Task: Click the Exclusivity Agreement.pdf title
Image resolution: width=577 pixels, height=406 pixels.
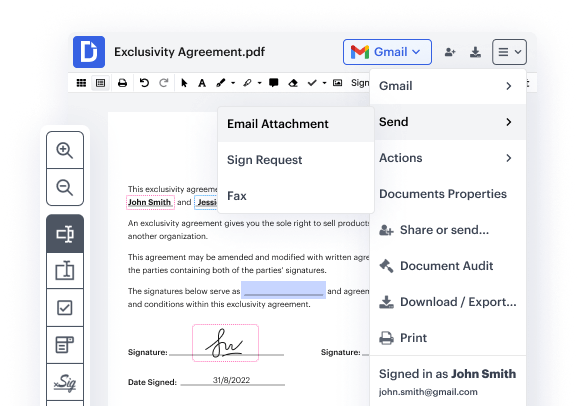Action: (x=190, y=52)
